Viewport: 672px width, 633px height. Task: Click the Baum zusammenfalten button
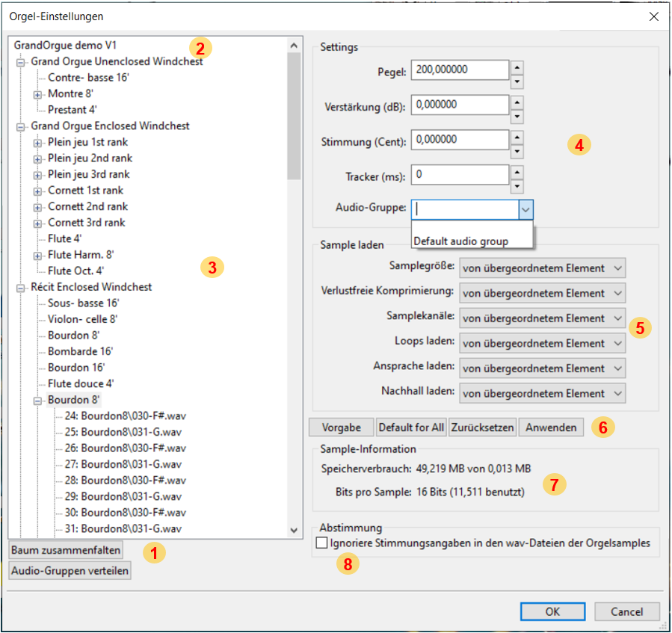[66, 549]
